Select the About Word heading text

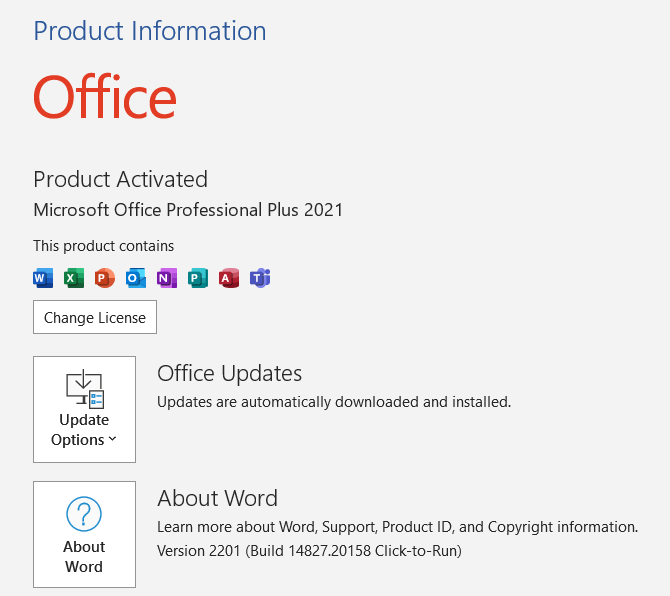tap(217, 499)
